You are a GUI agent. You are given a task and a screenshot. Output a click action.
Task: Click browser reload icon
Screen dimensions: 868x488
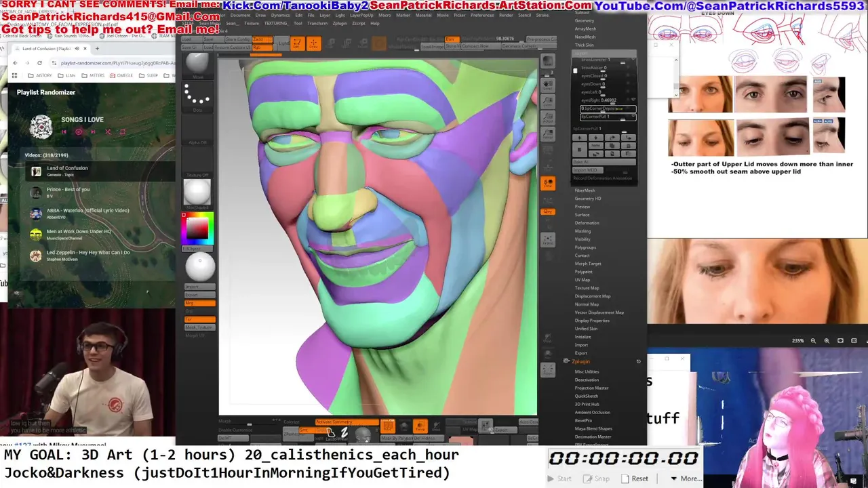tap(39, 62)
